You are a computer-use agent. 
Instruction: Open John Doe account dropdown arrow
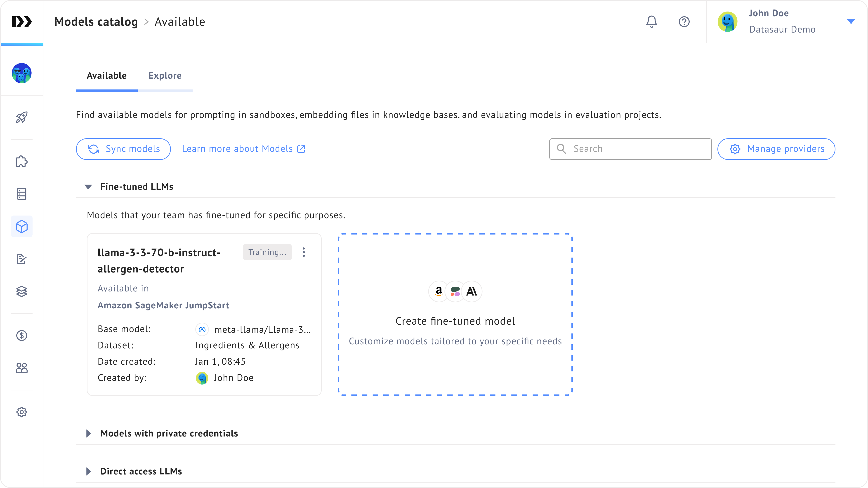click(x=850, y=22)
